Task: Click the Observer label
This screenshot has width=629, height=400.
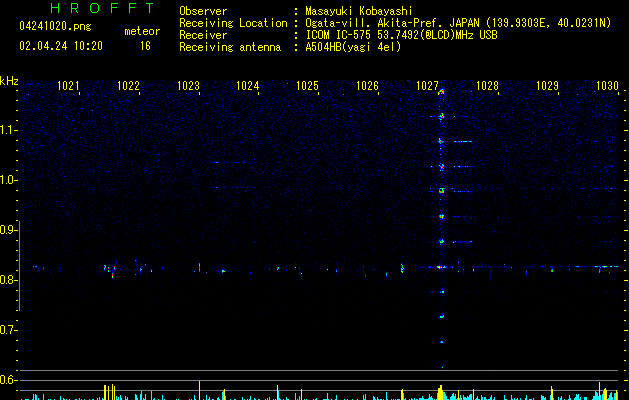Action: [x=203, y=11]
